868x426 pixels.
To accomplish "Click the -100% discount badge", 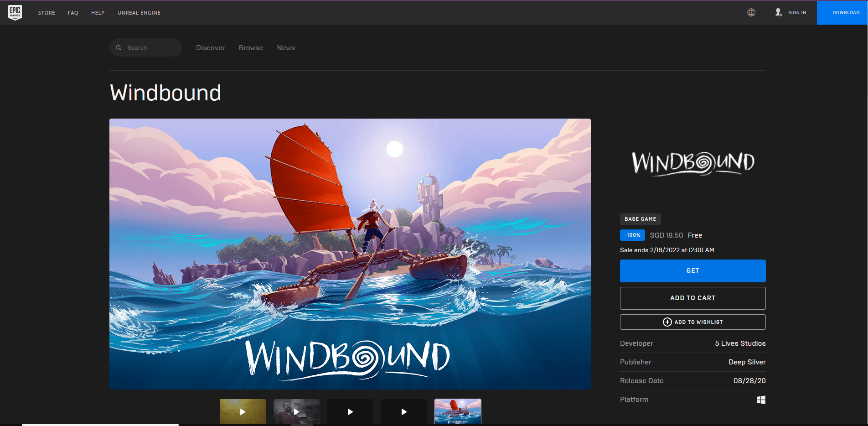I will (632, 235).
